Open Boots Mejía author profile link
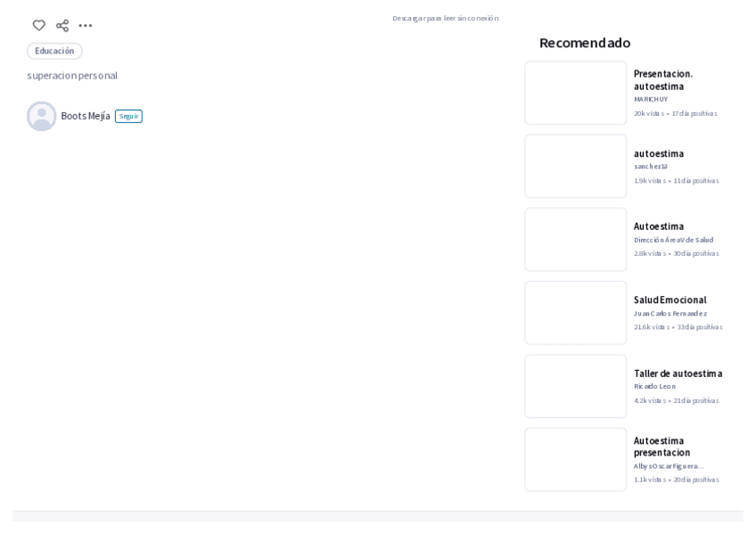Viewport: 756px width, 534px height. pos(86,116)
